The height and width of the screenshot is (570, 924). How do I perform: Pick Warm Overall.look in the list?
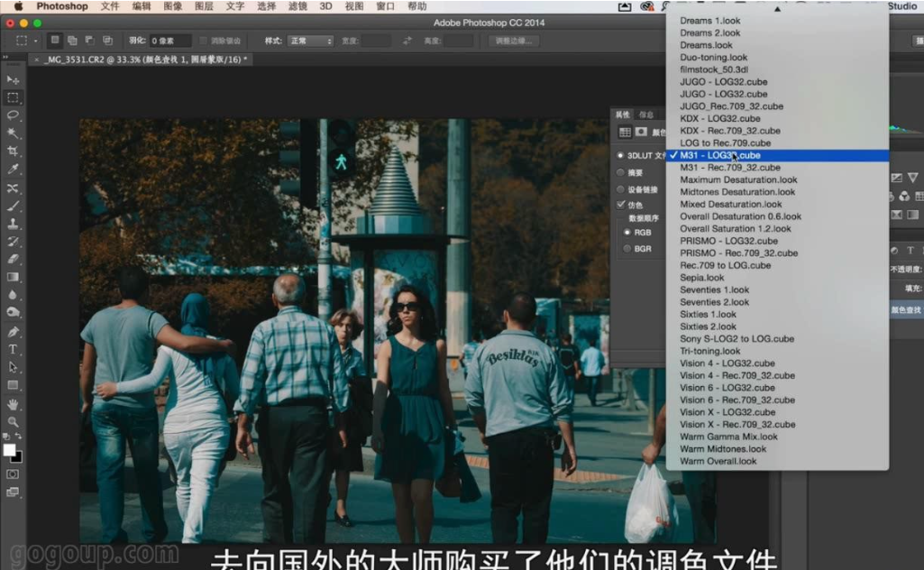click(x=718, y=461)
